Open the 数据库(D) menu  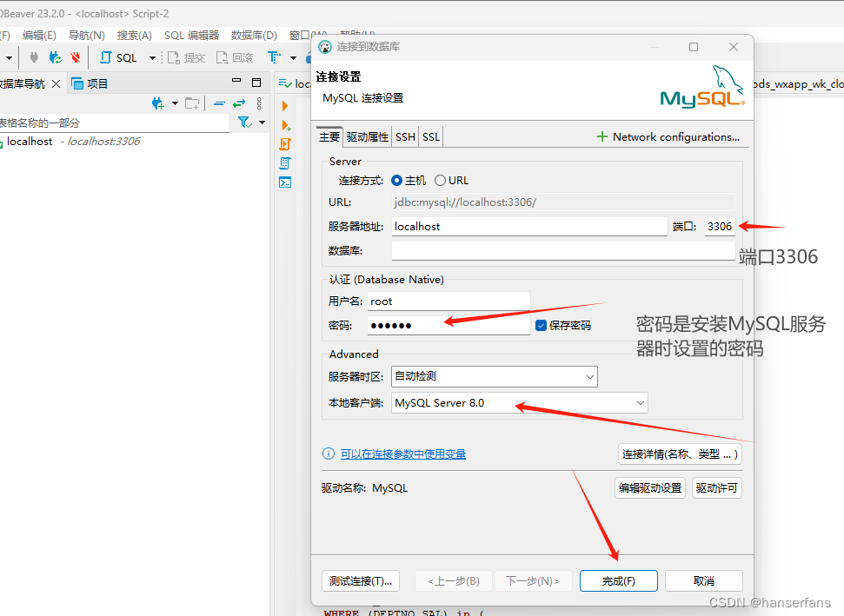click(252, 35)
